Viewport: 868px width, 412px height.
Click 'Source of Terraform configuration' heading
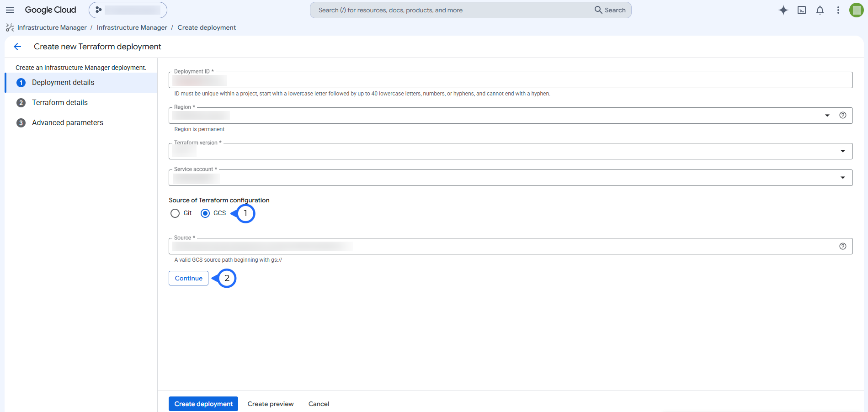pos(219,200)
